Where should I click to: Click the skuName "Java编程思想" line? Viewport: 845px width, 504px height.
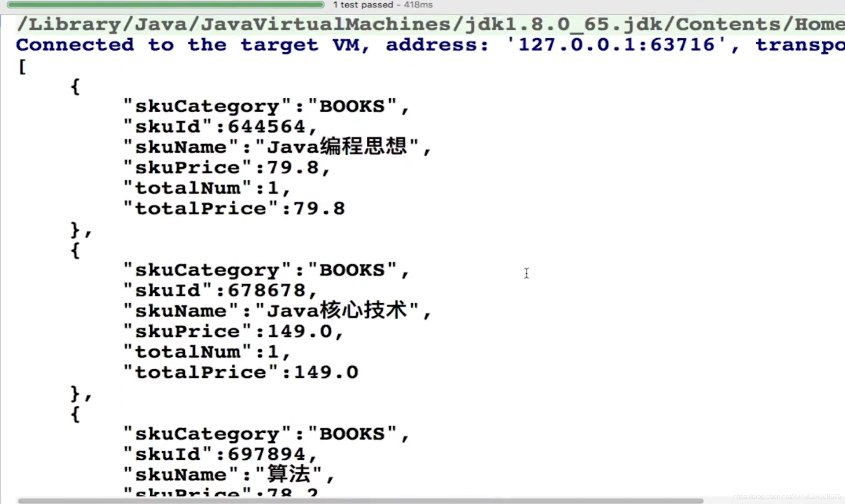(277, 147)
